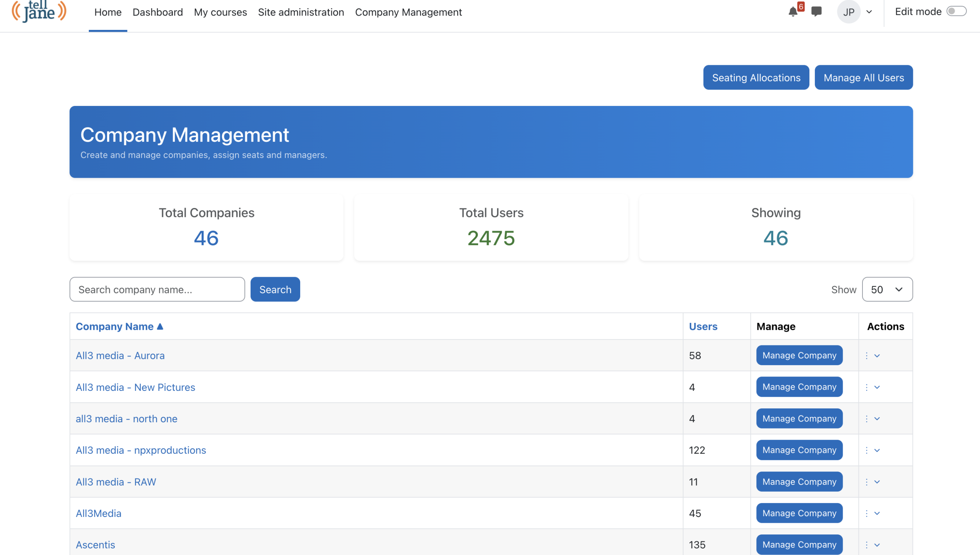The height and width of the screenshot is (555, 980).
Task: Focus the Search company name field
Action: 157,289
